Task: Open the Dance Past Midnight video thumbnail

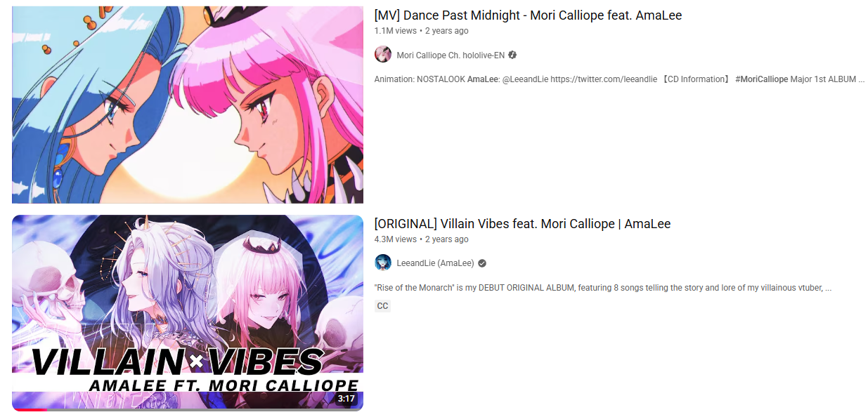Action: point(188,105)
